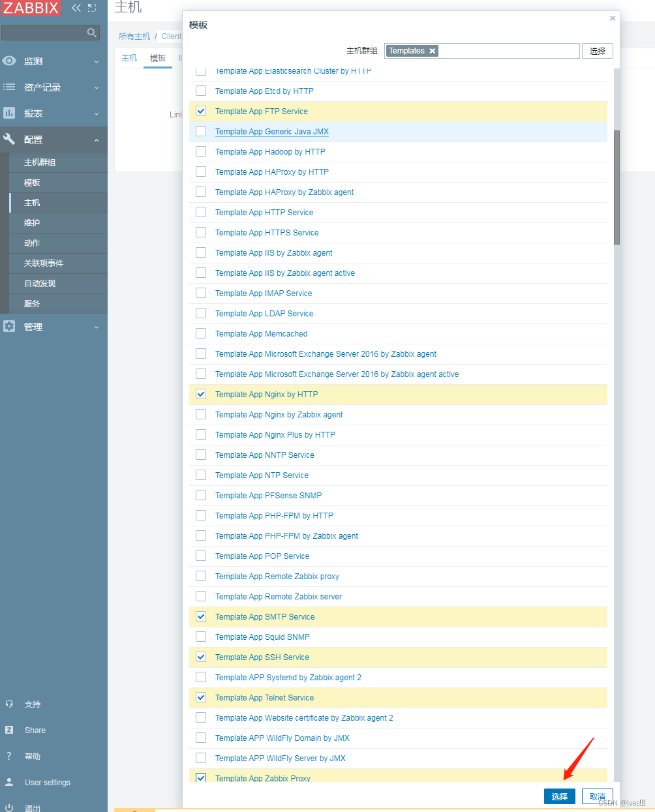This screenshot has height=812, width=655.
Task: Open the 模板 submenu item in sidebar
Action: (58, 183)
